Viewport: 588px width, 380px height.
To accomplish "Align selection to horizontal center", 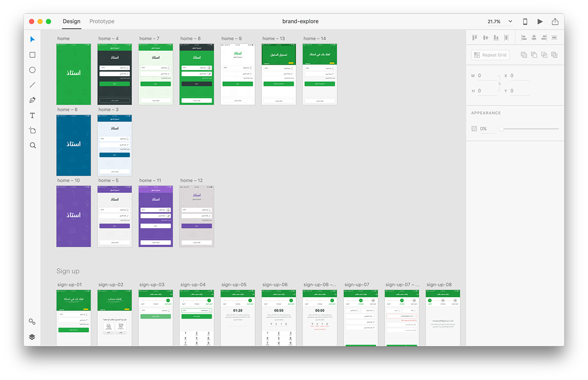I will coord(534,37).
